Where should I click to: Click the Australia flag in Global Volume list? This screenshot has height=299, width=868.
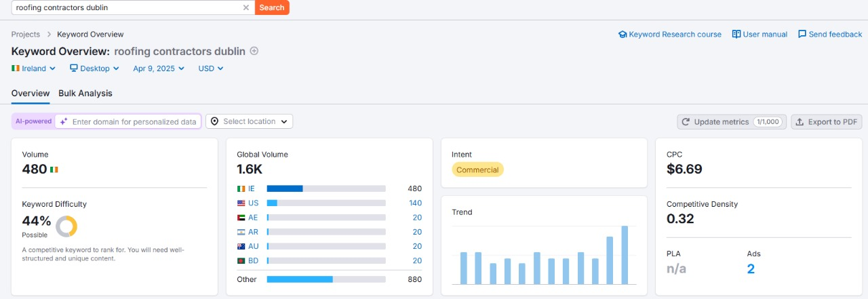click(x=241, y=246)
